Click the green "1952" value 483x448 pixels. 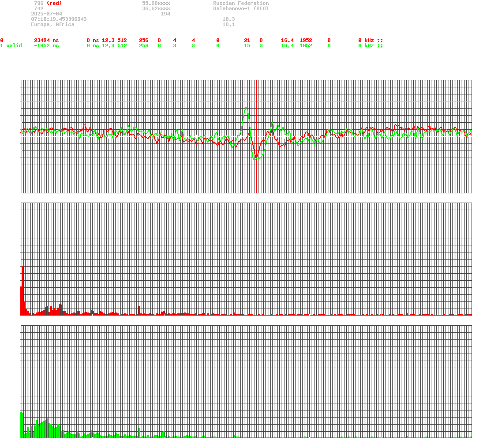[x=306, y=45]
